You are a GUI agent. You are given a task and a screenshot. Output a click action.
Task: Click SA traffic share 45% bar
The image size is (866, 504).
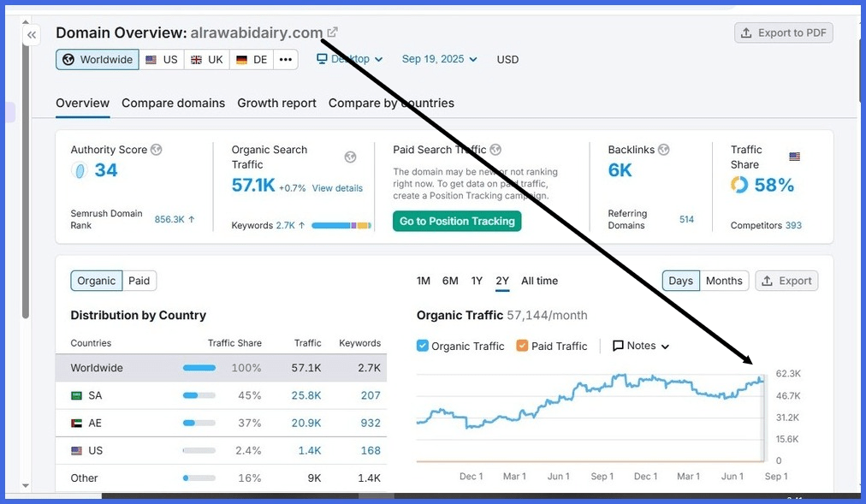pos(199,395)
